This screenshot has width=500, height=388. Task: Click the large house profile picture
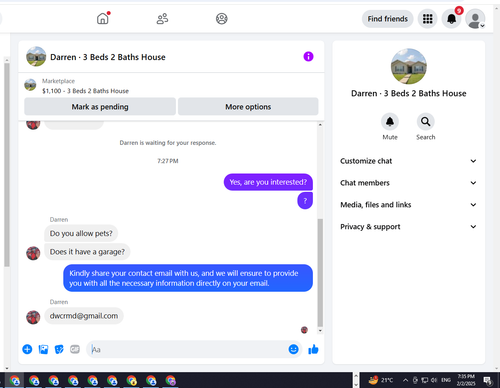(409, 66)
